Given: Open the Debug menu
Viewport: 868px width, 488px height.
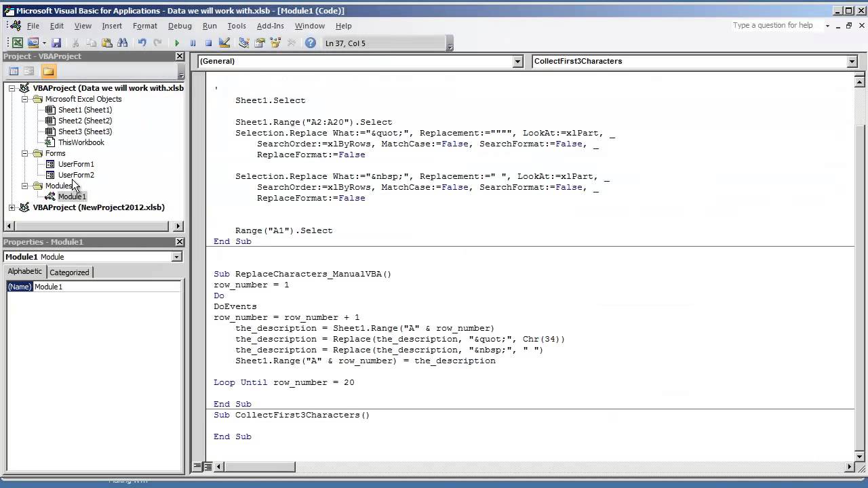Looking at the screenshot, I should click(x=180, y=26).
